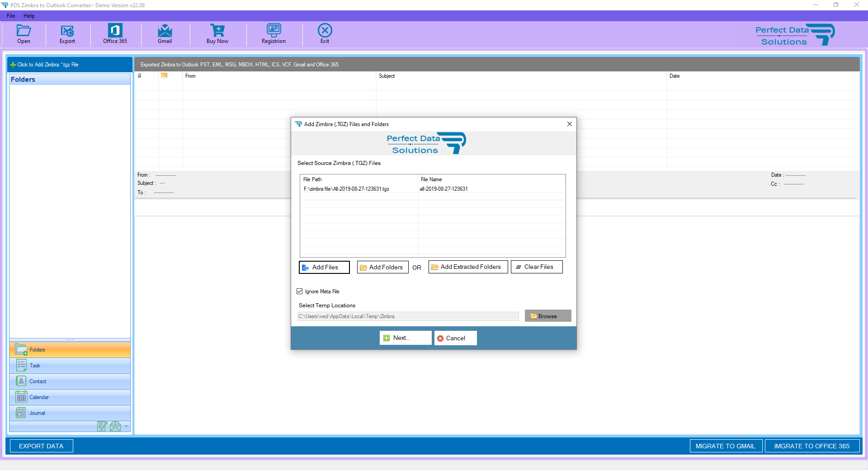Click the Folders heading in left panel

coord(23,80)
